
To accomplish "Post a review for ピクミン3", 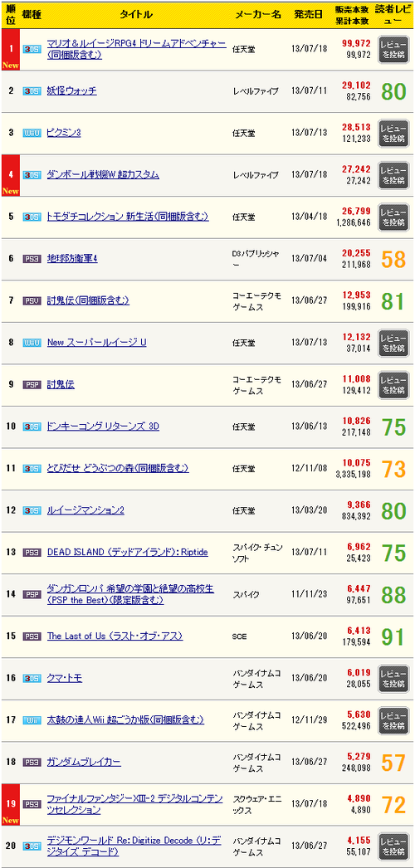I will (x=393, y=133).
